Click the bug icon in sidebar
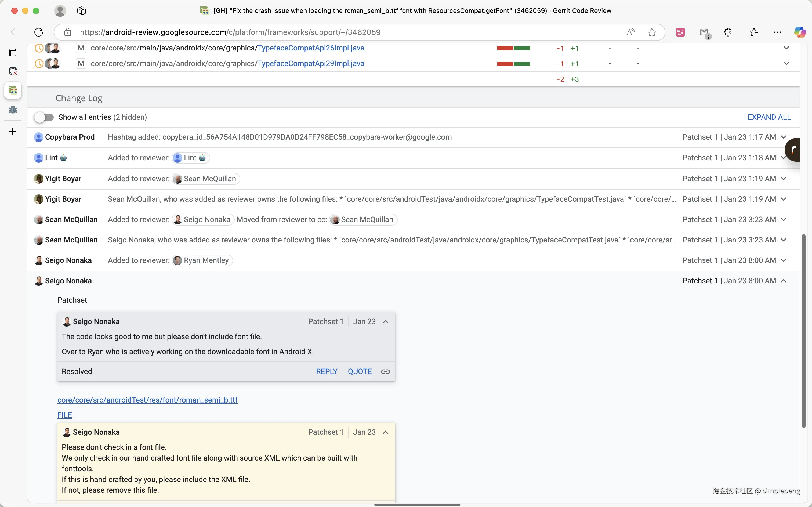The width and height of the screenshot is (812, 507). 13,110
